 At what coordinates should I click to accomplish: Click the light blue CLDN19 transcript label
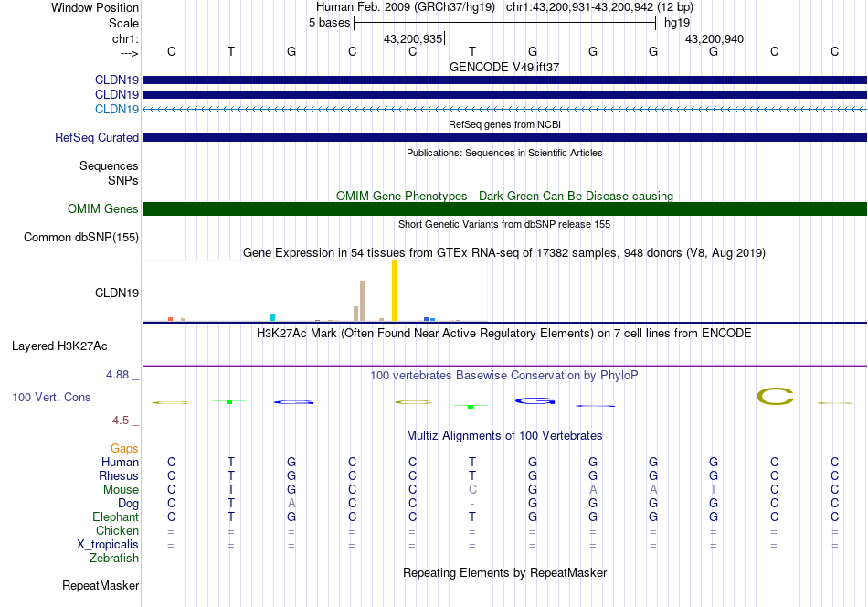pyautogui.click(x=117, y=109)
